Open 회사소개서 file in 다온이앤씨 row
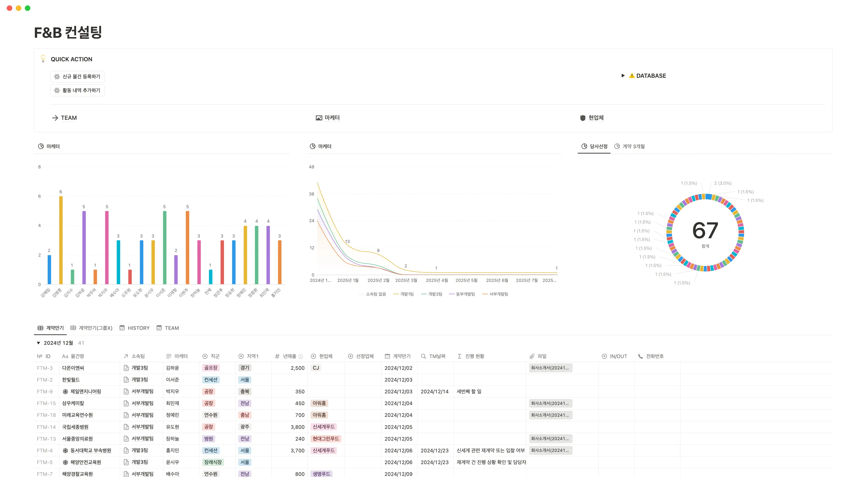The image size is (868, 477). pos(550,368)
